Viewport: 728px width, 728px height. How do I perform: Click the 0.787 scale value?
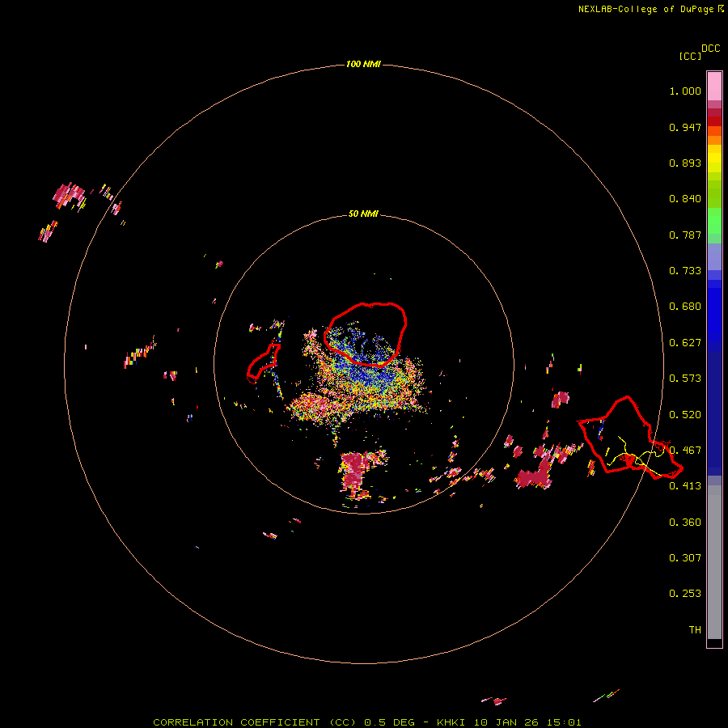click(x=685, y=235)
